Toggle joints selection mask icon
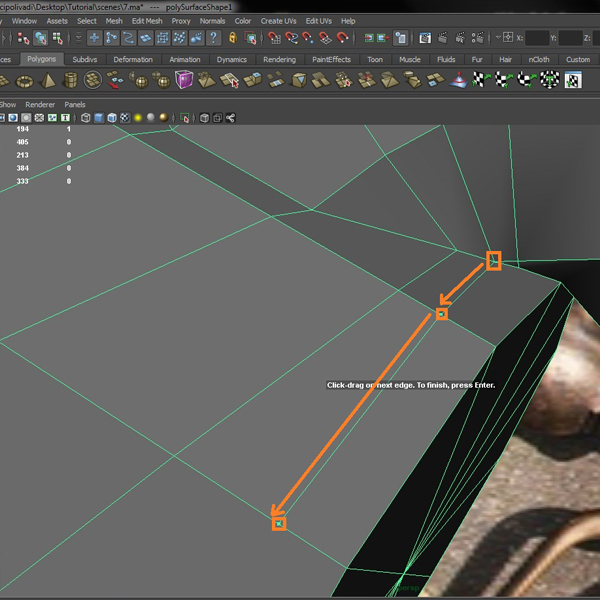Screen dimensions: 600x600 click(111, 38)
